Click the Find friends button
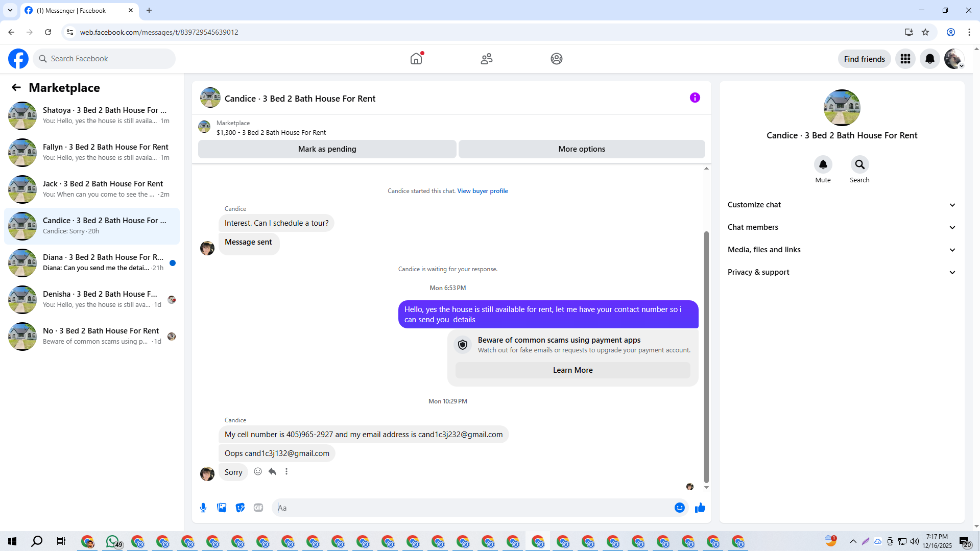 pos(865,59)
